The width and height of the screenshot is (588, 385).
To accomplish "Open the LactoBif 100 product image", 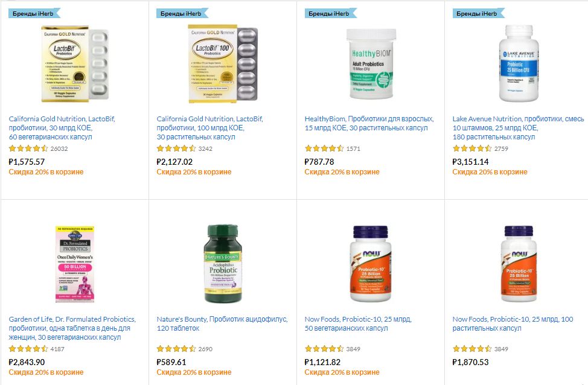I will 223,64.
